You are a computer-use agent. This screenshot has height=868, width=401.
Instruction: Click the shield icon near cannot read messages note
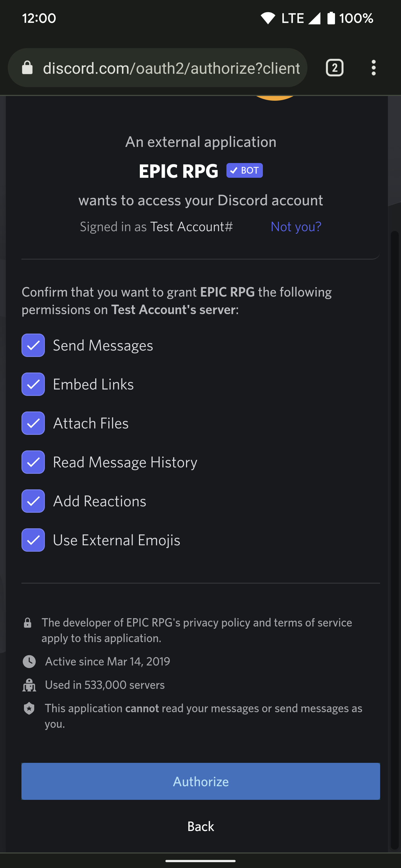click(29, 708)
